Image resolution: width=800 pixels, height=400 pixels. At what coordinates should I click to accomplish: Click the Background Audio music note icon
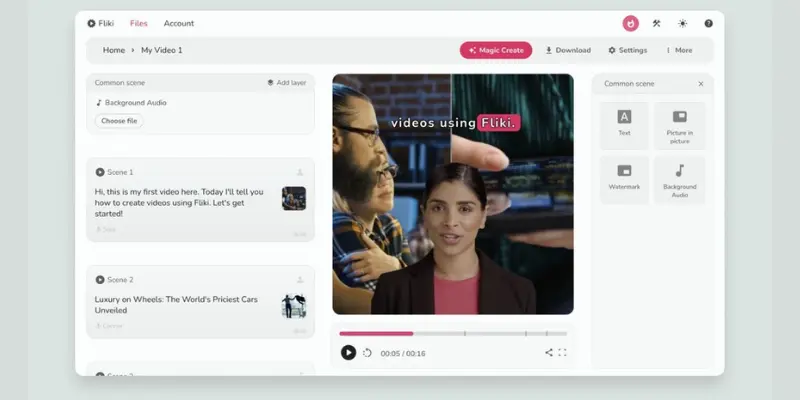tap(99, 103)
